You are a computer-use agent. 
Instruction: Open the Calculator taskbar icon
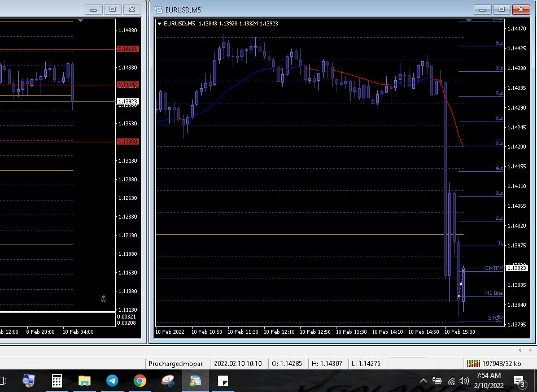(56, 381)
